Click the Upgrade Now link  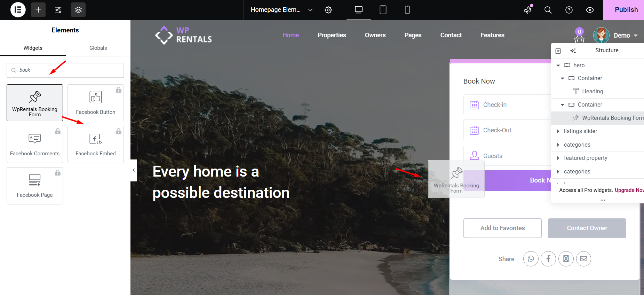(x=629, y=190)
